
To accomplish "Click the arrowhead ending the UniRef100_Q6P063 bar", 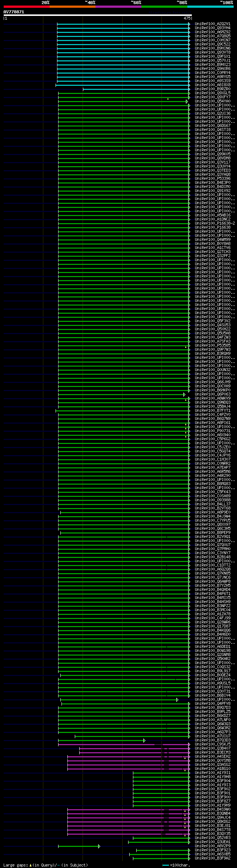I will (184, 394).
